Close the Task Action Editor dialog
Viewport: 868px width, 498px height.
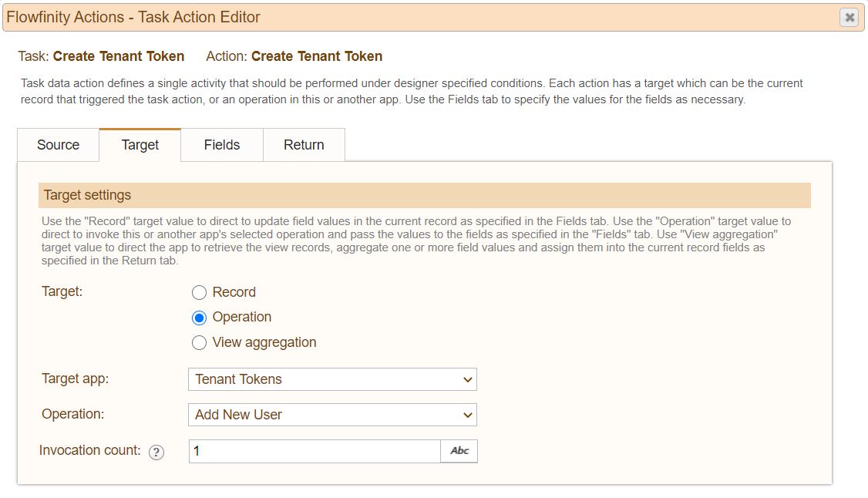pyautogui.click(x=849, y=18)
